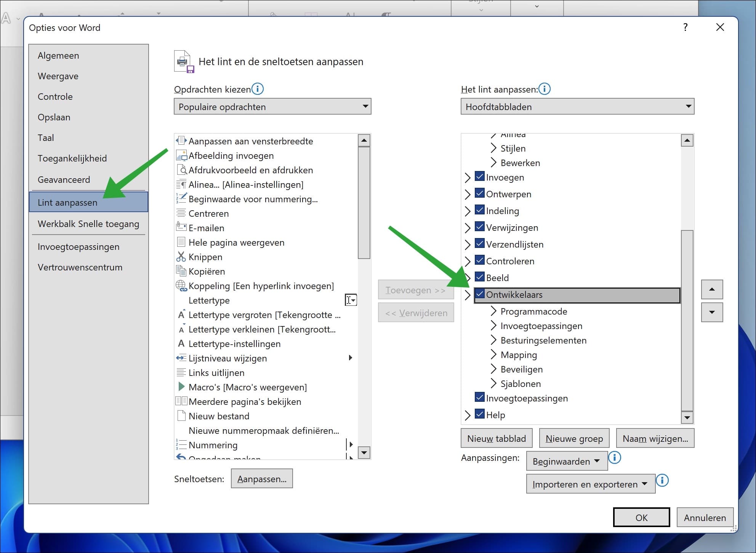
Task: Select the Macro's green play icon
Action: (x=181, y=387)
